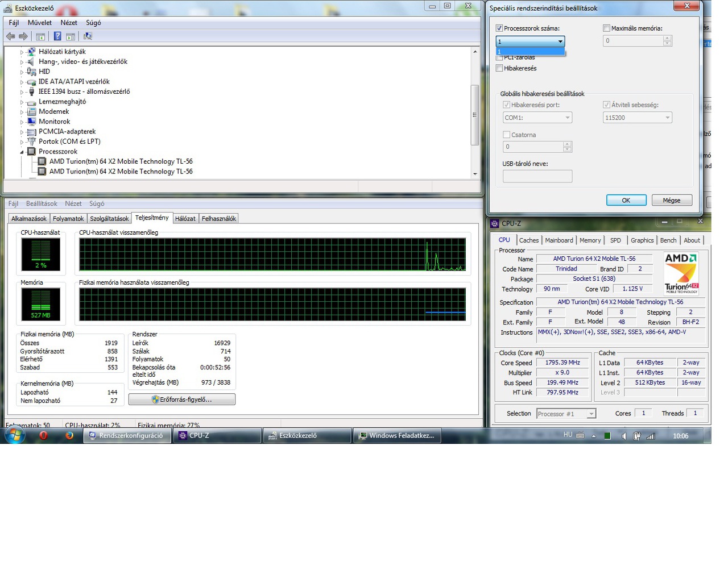Select the Monitorok display icon
The height and width of the screenshot is (566, 728).
click(x=32, y=122)
